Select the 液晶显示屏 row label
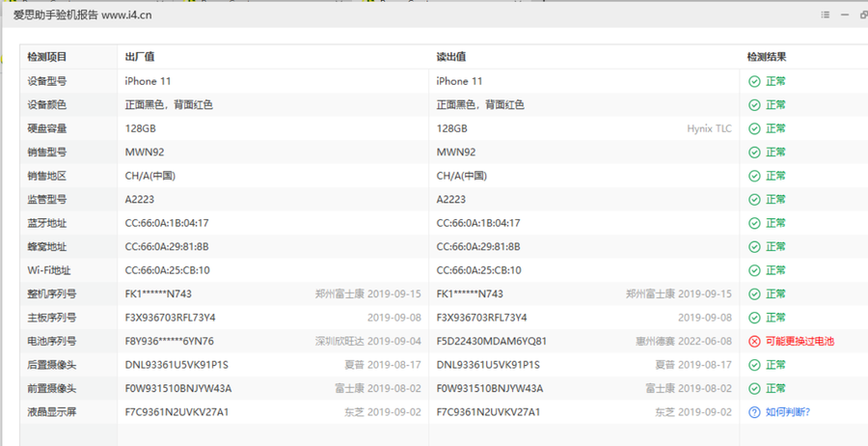Screen dimensions: 868x446 [52, 412]
